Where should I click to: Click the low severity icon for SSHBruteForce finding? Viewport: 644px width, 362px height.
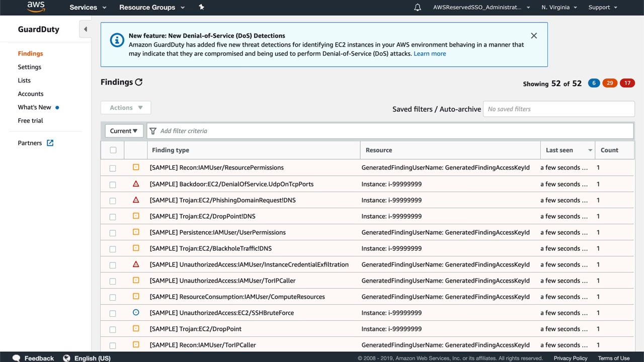pyautogui.click(x=136, y=313)
